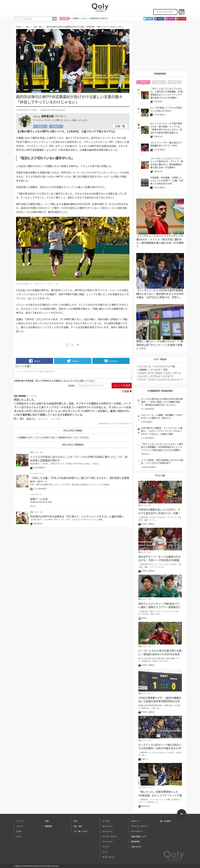Open author's Twitter button in profile box
The image size is (200, 868).
[x=40, y=126]
